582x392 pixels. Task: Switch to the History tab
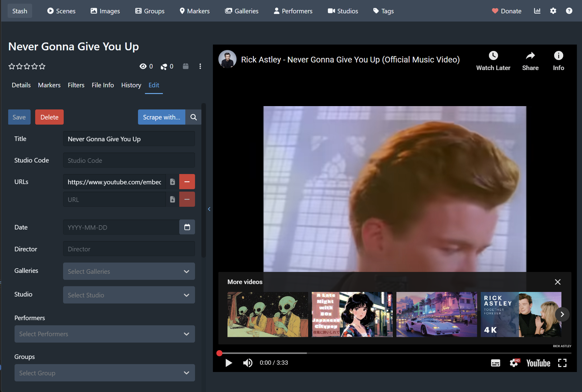coord(131,85)
